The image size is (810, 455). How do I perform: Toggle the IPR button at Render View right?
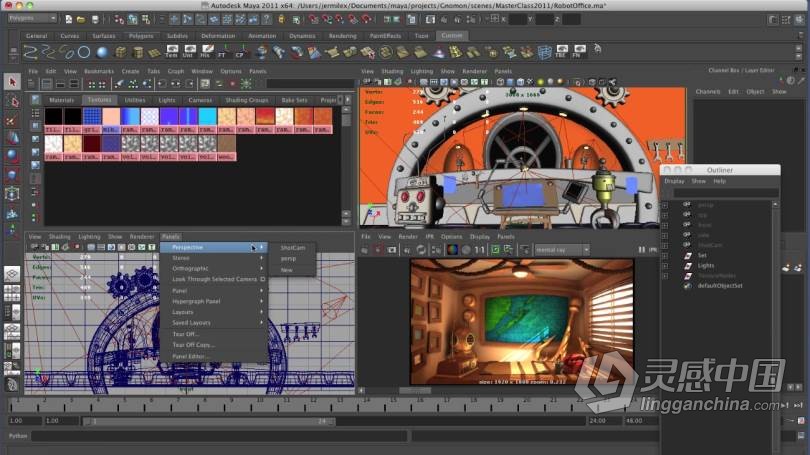click(653, 250)
